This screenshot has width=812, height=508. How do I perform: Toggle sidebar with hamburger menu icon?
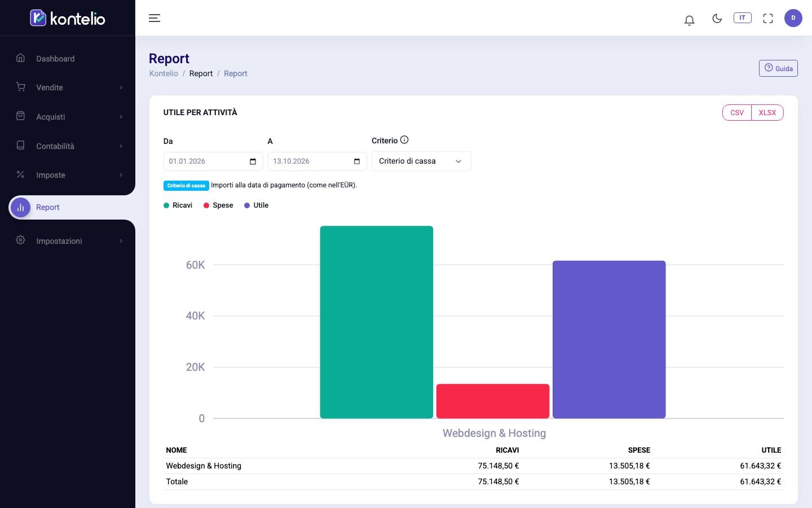click(x=155, y=18)
